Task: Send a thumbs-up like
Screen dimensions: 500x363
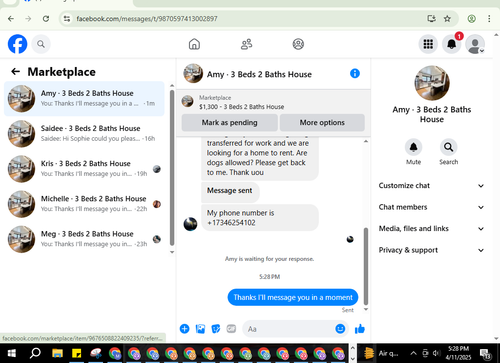Action: click(360, 329)
